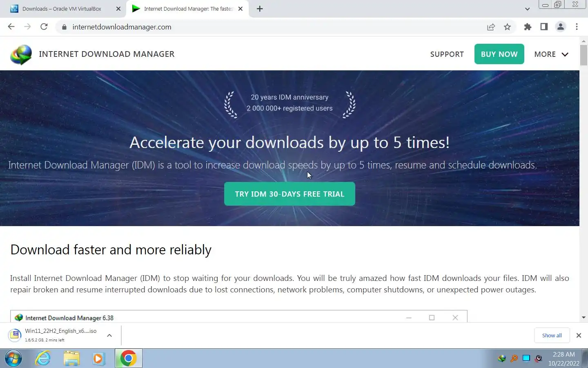This screenshot has width=588, height=368.
Task: Click the network monitor tray icon
Action: pyautogui.click(x=526, y=359)
